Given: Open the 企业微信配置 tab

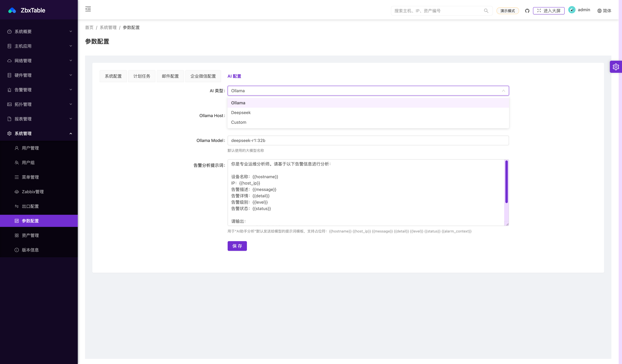Looking at the screenshot, I should [x=203, y=76].
